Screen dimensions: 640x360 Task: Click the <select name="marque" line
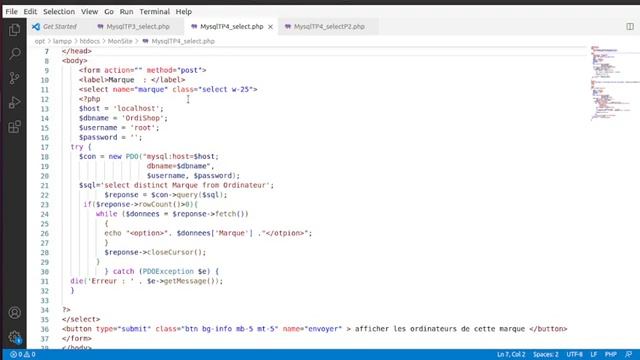tap(168, 89)
